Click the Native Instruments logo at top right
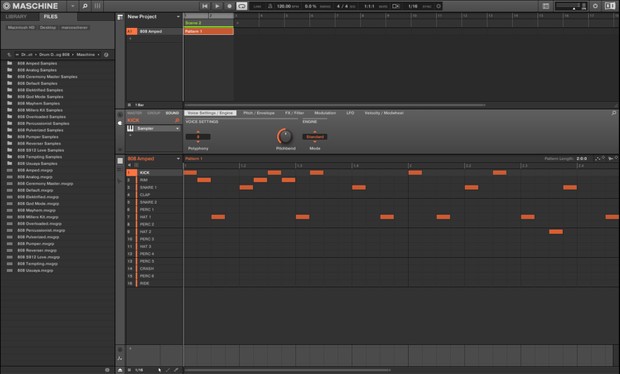The height and width of the screenshot is (374, 620). tap(610, 6)
